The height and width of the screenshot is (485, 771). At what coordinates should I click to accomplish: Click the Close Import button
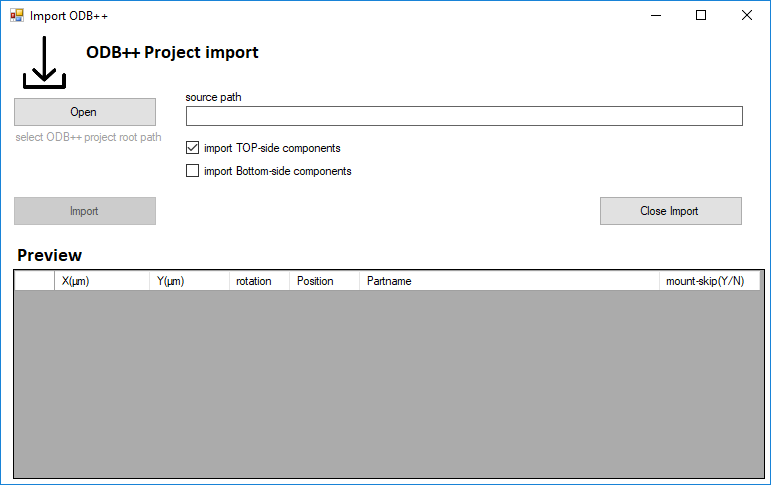tap(671, 211)
